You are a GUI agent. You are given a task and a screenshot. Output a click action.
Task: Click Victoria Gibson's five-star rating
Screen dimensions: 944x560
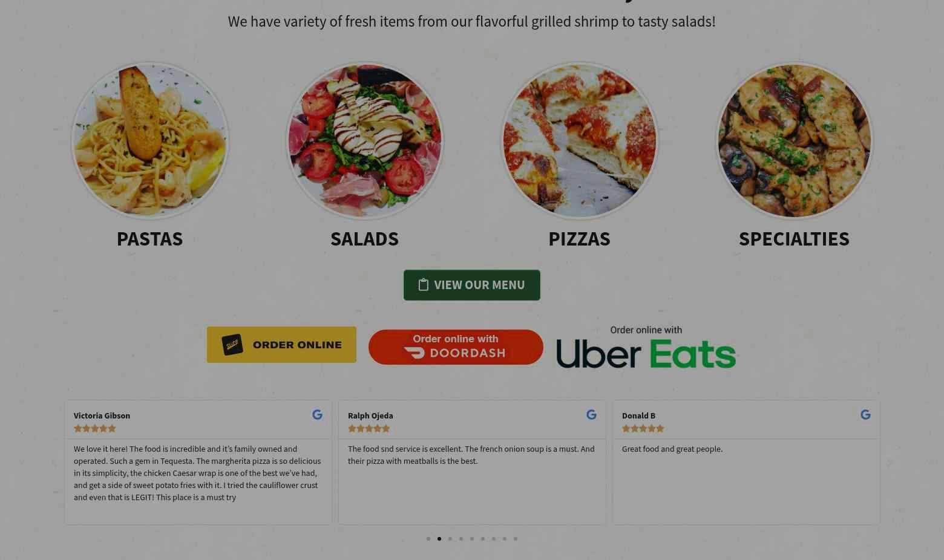[x=95, y=429]
